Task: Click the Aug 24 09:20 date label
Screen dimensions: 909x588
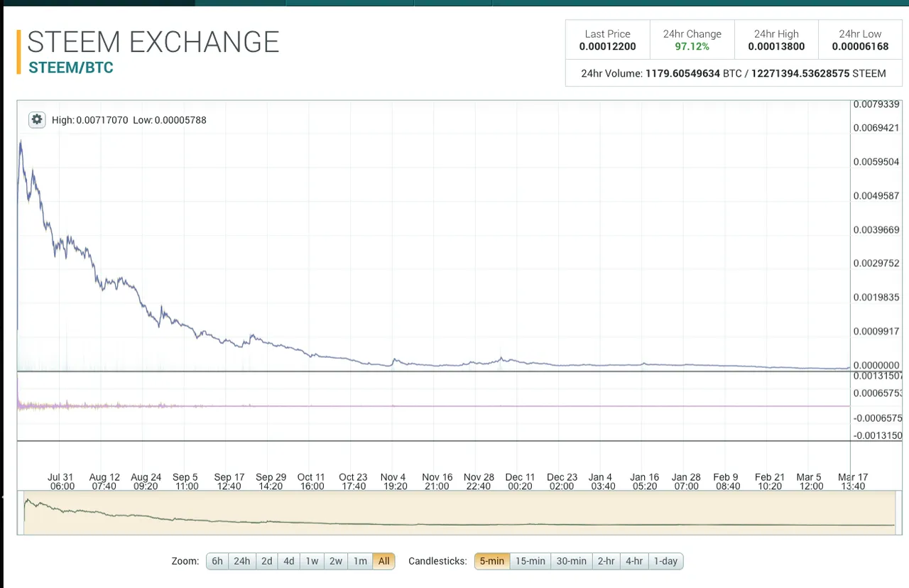Action: coord(146,481)
